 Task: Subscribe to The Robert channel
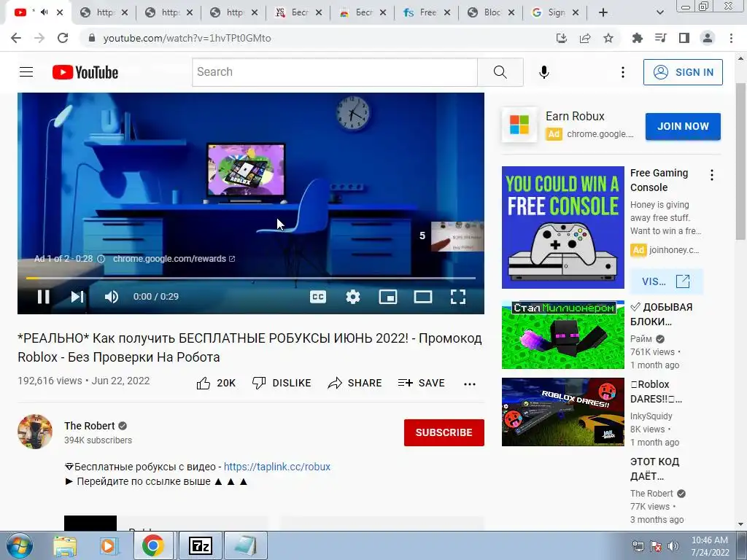pyautogui.click(x=444, y=432)
